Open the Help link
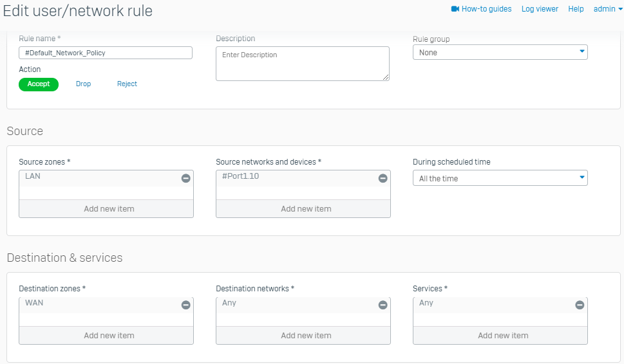Screen dimensions: 624x364 click(576, 9)
